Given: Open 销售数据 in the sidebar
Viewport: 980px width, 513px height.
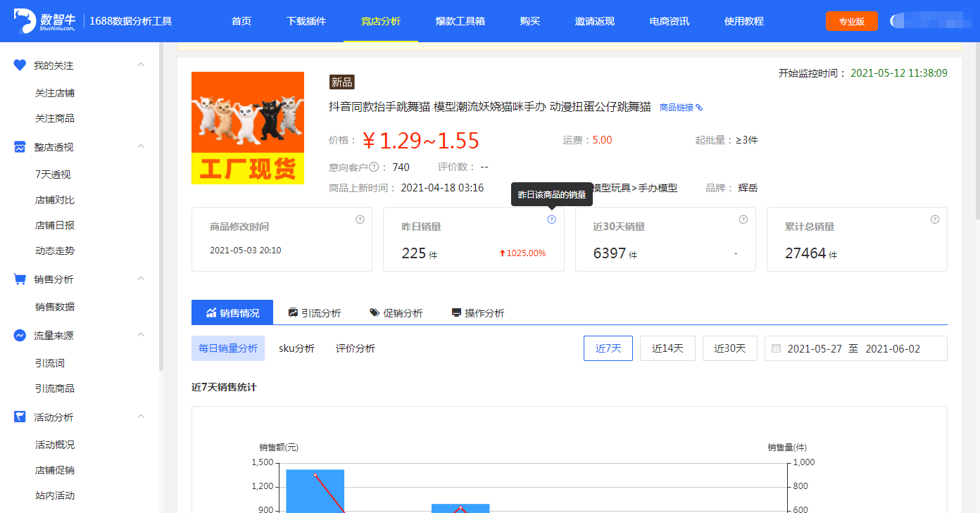Looking at the screenshot, I should click(55, 307).
